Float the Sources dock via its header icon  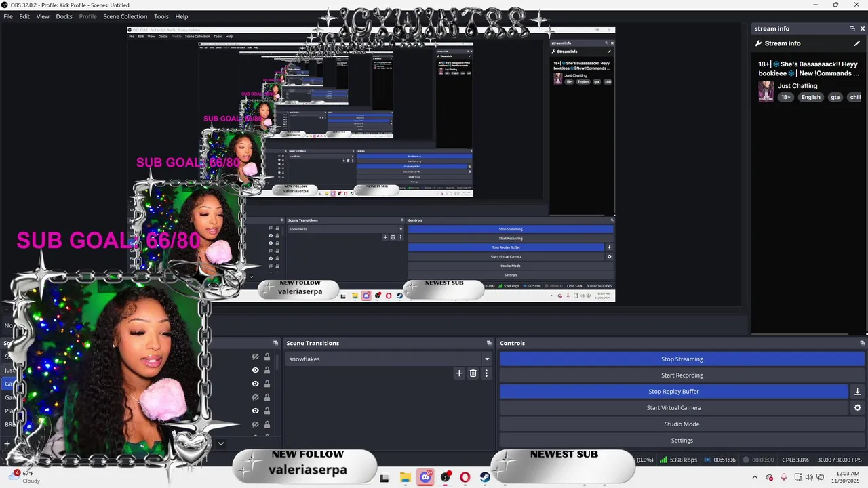click(275, 343)
